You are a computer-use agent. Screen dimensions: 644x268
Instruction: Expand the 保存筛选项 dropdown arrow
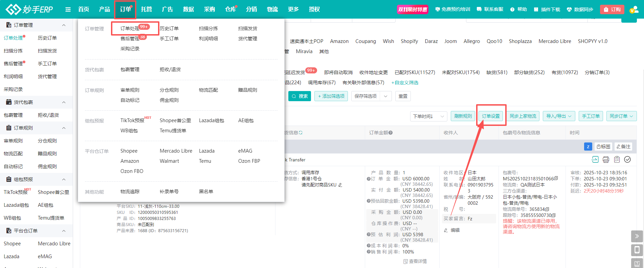click(386, 96)
